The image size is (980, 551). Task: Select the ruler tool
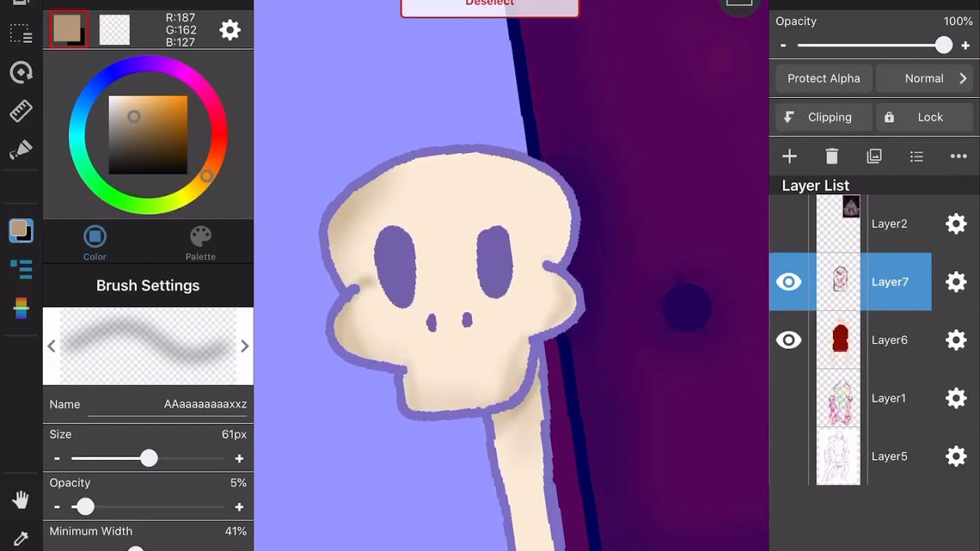point(21,111)
